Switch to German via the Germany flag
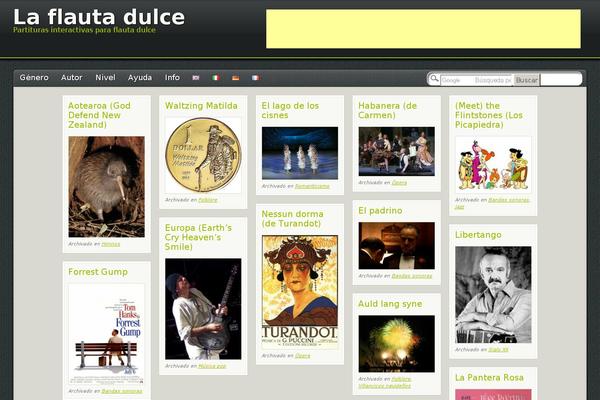 click(235, 78)
